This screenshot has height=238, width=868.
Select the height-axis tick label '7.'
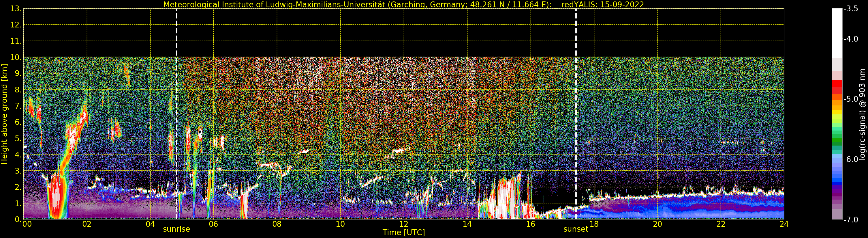click(x=18, y=106)
